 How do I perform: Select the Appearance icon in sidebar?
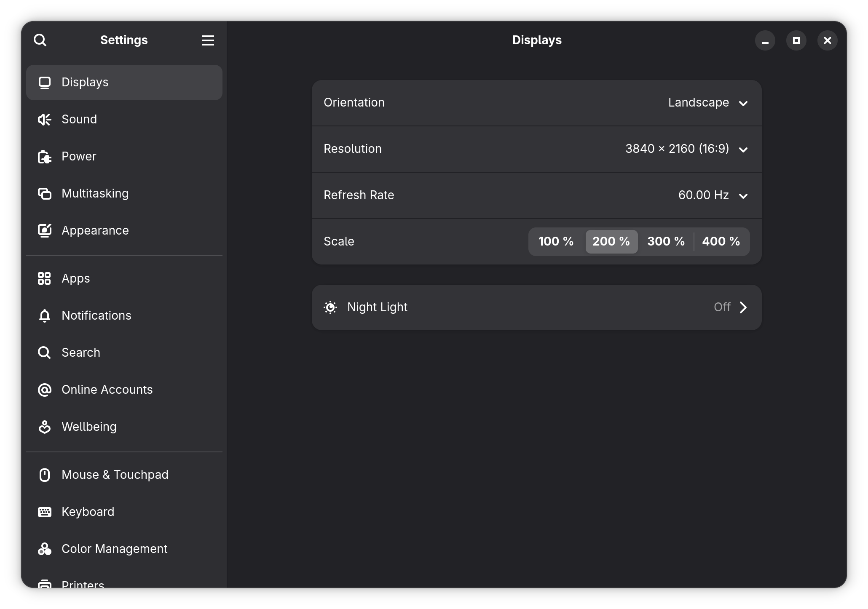tap(45, 230)
